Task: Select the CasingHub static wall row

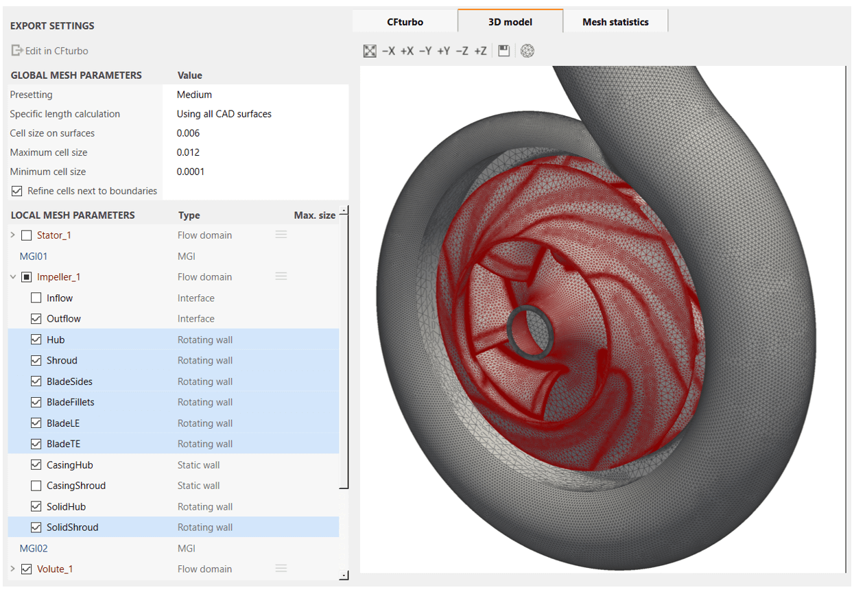Action: pos(174,465)
